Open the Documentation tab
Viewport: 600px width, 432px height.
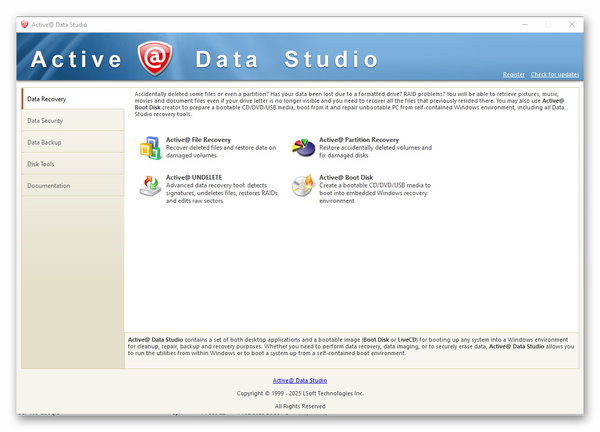[x=73, y=186]
